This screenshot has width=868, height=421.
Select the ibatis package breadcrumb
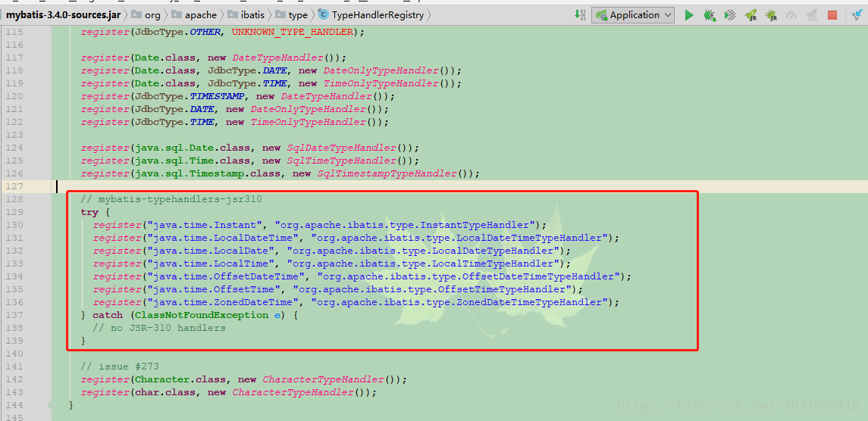(x=252, y=15)
